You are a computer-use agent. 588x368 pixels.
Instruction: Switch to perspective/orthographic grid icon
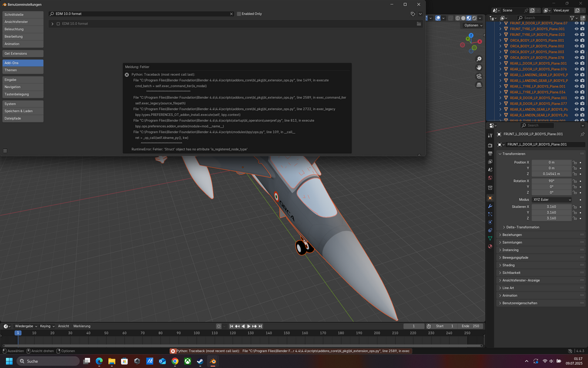coord(479,84)
